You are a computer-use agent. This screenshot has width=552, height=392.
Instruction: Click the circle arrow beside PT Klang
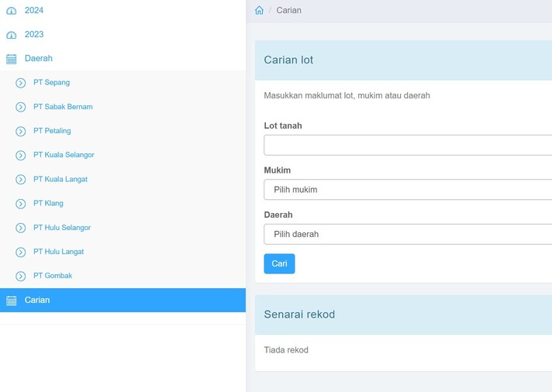(x=21, y=204)
